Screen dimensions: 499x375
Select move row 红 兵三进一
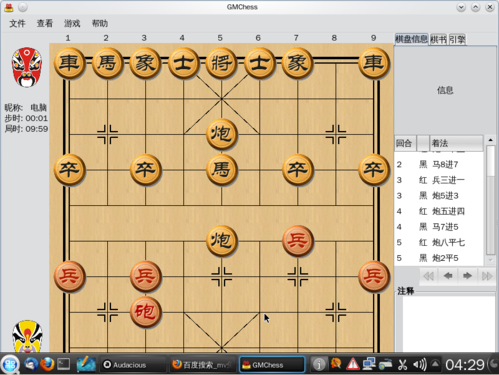point(439,180)
